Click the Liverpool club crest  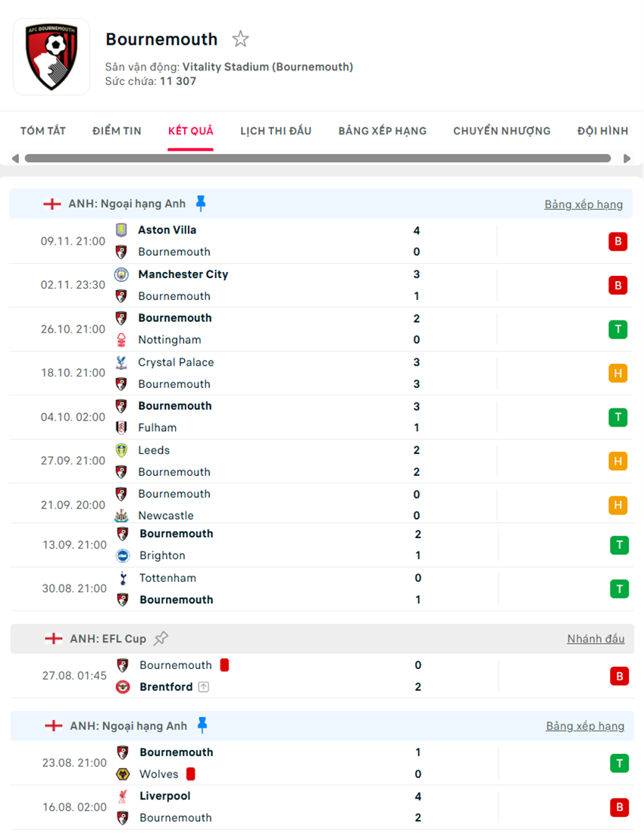[x=121, y=796]
